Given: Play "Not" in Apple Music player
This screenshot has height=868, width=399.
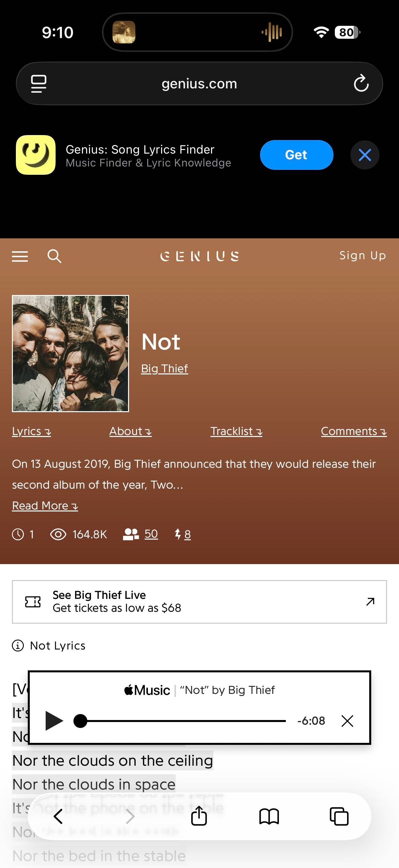Looking at the screenshot, I should point(54,721).
